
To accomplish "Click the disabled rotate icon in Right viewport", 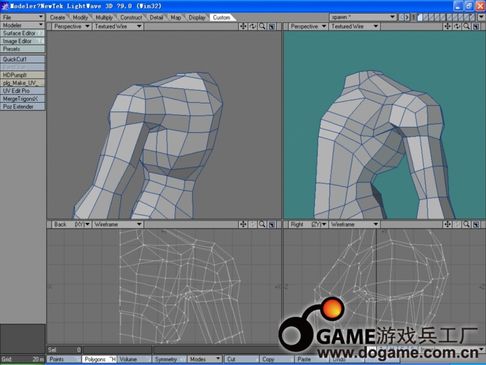I will point(457,224).
